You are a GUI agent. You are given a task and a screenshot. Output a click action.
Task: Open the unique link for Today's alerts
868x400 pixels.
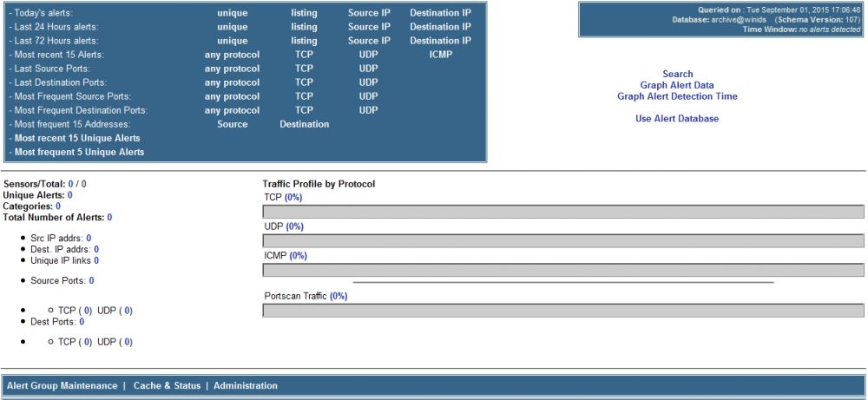click(232, 13)
